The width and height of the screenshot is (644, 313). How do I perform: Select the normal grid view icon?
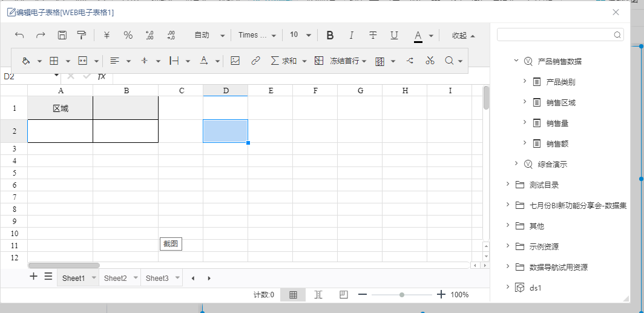(x=293, y=294)
